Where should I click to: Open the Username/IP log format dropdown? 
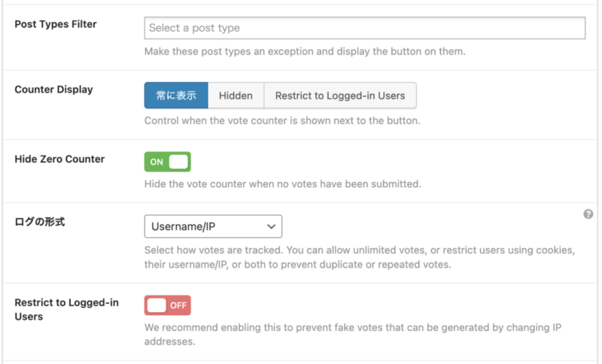[x=213, y=226]
